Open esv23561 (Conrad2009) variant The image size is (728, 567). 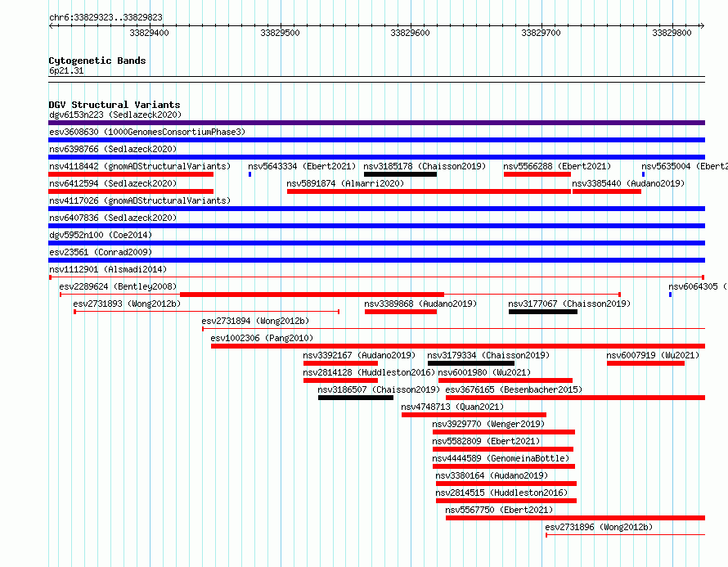click(x=101, y=252)
